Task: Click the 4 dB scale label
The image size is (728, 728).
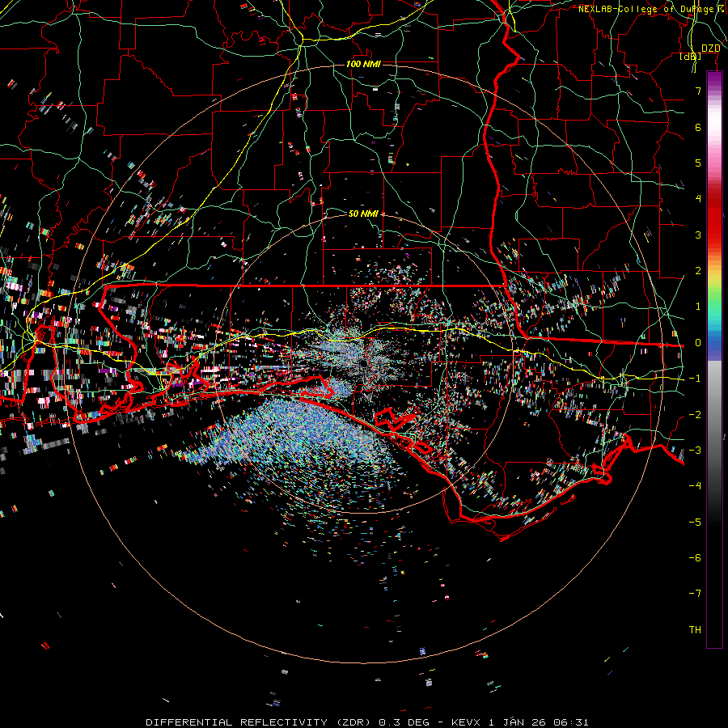Action: click(x=698, y=199)
